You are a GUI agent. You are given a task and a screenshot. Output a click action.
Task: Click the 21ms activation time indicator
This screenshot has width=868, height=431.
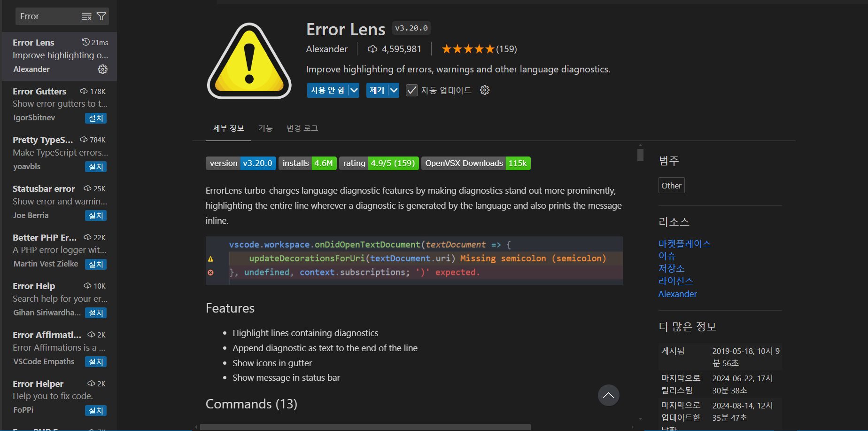(95, 42)
